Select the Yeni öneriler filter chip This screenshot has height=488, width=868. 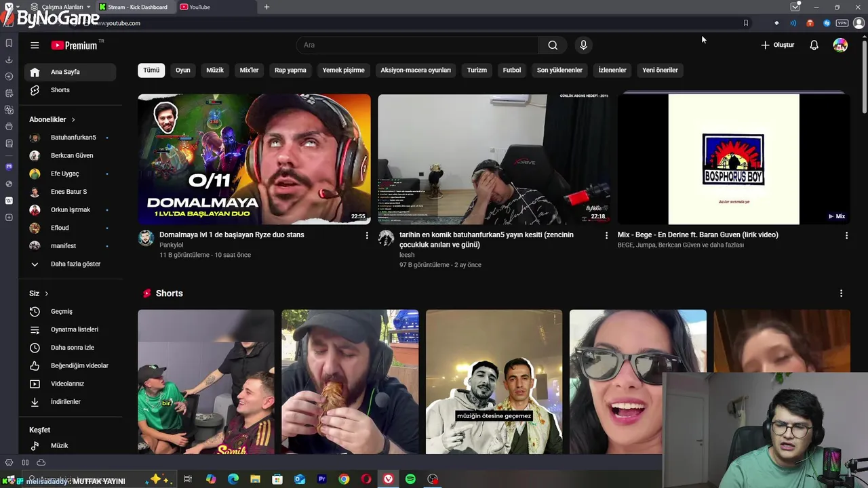[660, 70]
